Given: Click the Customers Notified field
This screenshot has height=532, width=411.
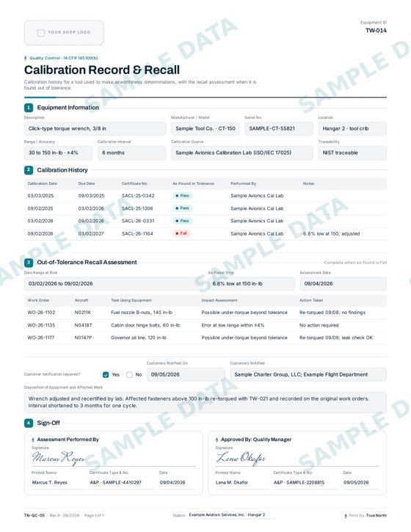Looking at the screenshot, I should click(308, 374).
